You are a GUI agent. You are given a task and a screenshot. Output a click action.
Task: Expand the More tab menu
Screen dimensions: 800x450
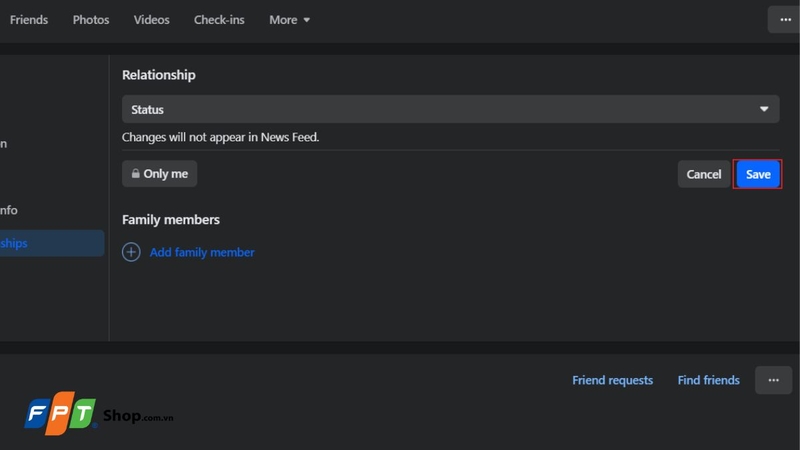tap(289, 20)
